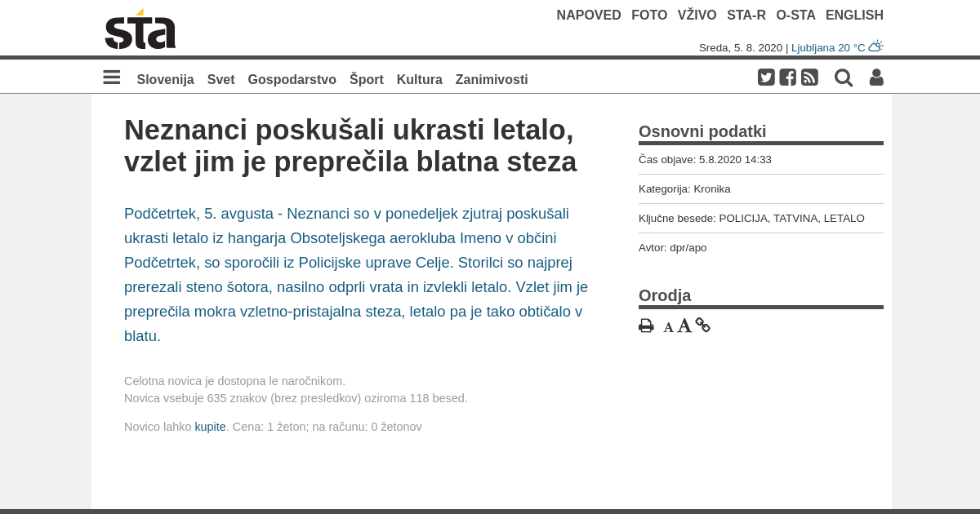The height and width of the screenshot is (514, 980).
Task: Decrease font size with small A
Action: click(x=668, y=327)
